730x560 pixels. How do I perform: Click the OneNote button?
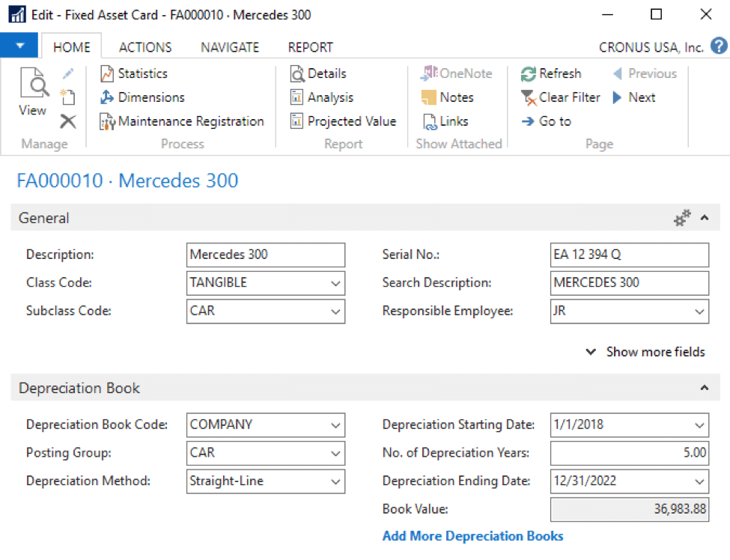456,73
